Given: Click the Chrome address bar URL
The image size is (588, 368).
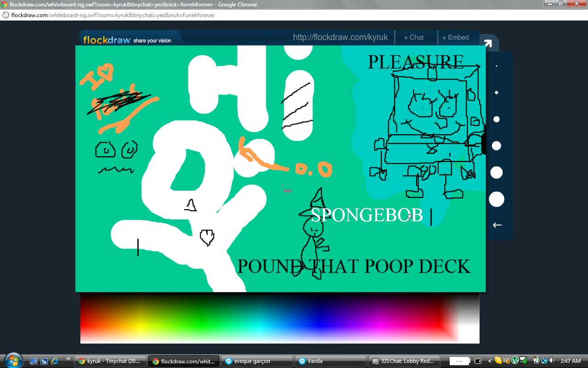Looking at the screenshot, I should [113, 15].
